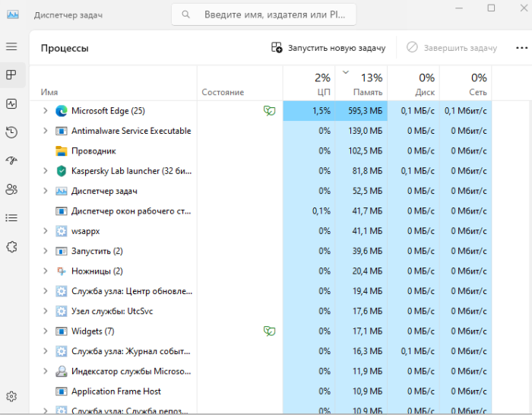
Task: Click the Microsoft Edge process icon
Action: click(62, 111)
